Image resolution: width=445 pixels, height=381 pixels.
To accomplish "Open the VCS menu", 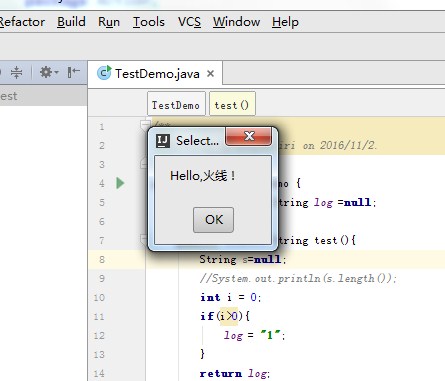I will click(189, 22).
